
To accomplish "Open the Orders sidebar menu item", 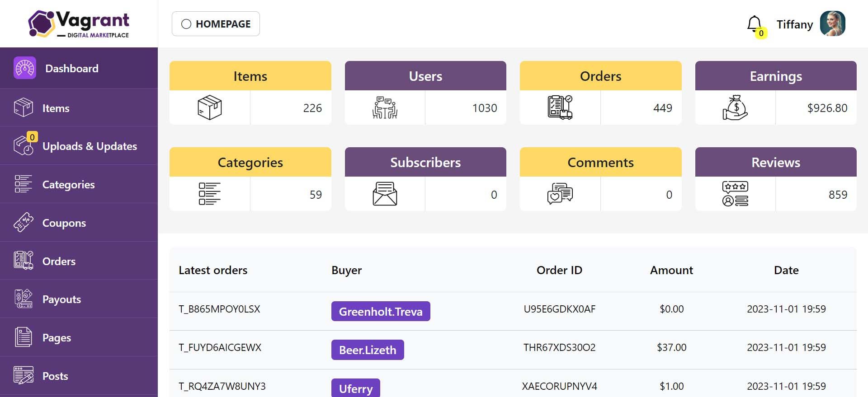I will [x=59, y=262].
